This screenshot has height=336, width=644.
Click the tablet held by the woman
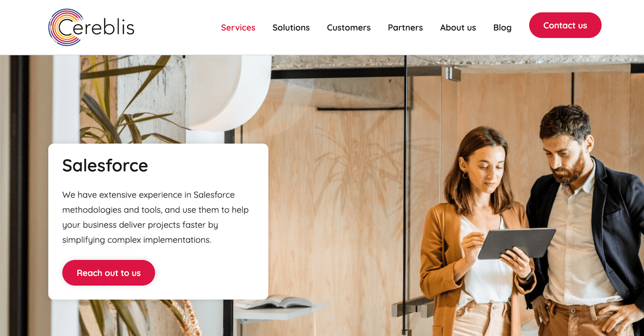[516, 243]
